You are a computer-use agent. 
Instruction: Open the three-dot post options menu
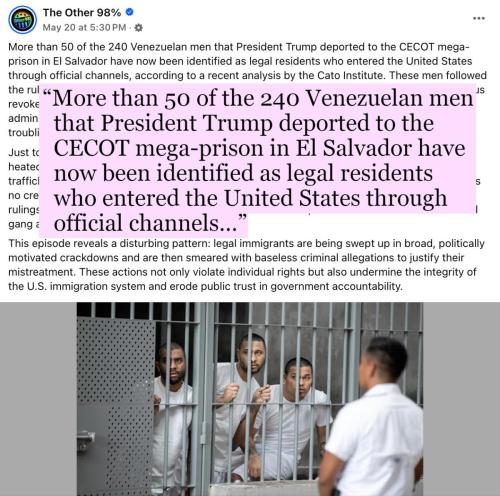479,18
